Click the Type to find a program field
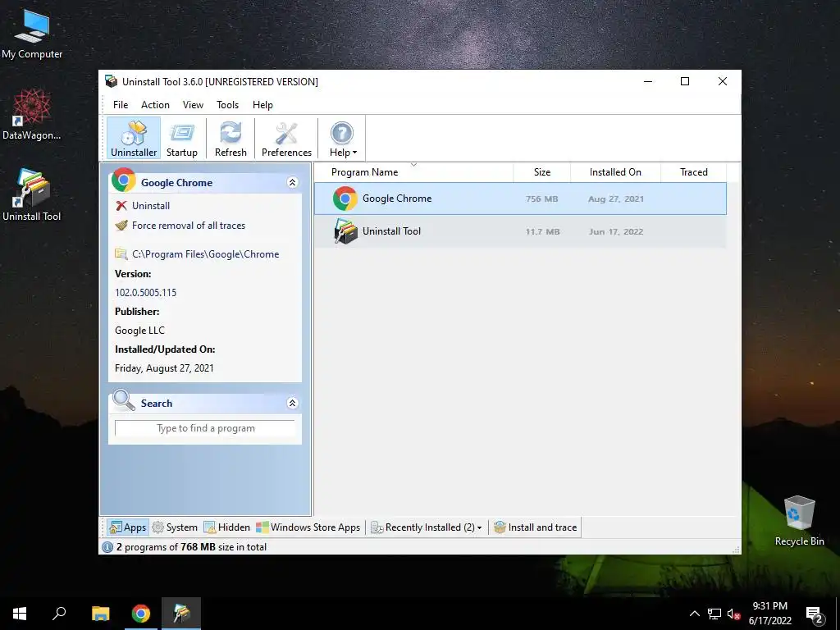This screenshot has width=840, height=630. pos(205,428)
